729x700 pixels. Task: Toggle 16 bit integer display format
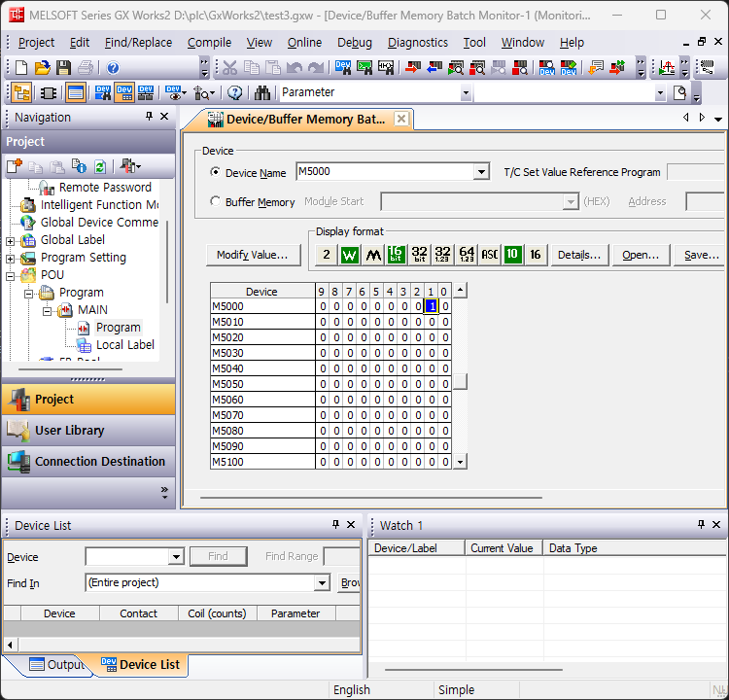[396, 255]
